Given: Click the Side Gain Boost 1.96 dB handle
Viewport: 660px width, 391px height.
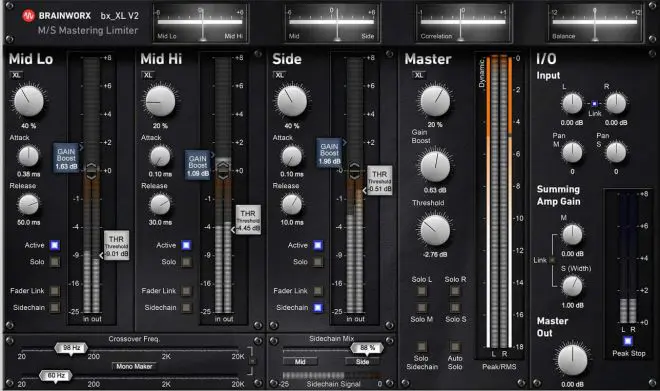Looking at the screenshot, I should click(330, 152).
